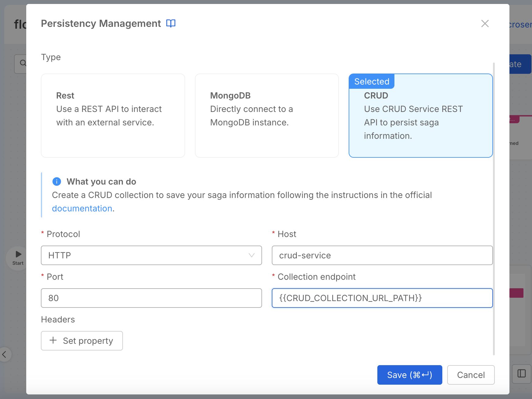The image size is (532, 399).
Task: Click the plus icon inside Set property
Action: click(53, 340)
